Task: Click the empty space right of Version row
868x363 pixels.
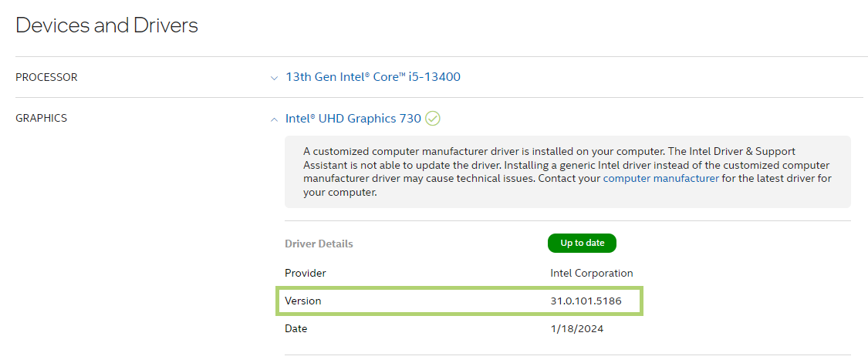Action: tap(741, 301)
